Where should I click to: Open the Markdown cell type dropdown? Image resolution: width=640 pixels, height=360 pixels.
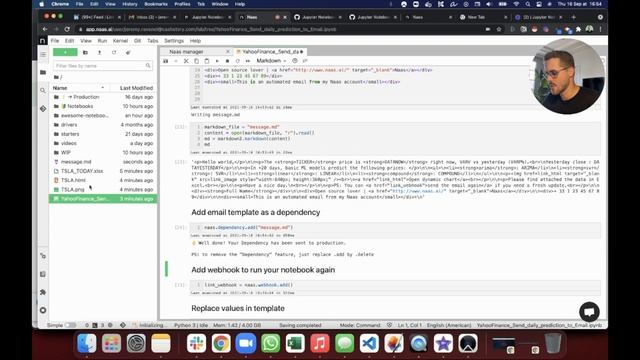point(271,61)
